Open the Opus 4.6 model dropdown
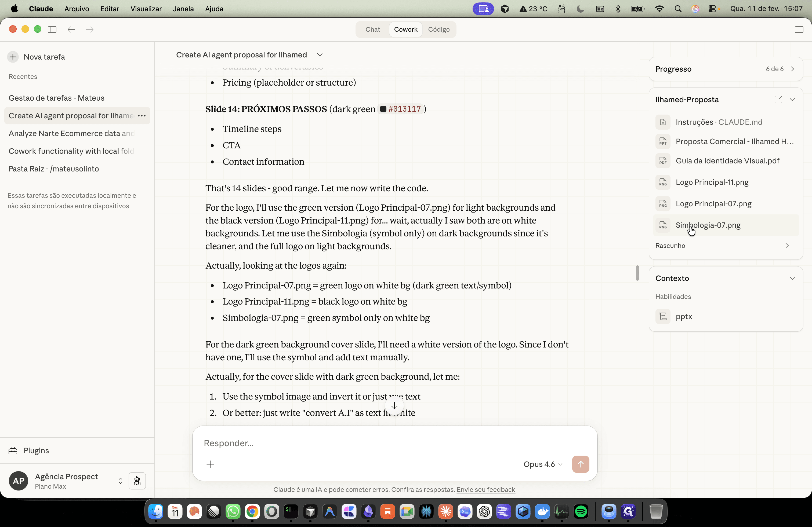The image size is (812, 527). [543, 464]
